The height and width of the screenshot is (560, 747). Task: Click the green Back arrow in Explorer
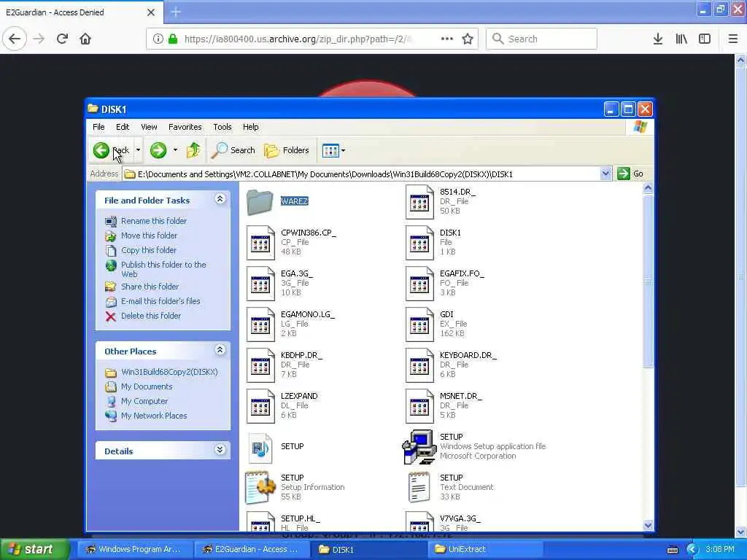(101, 150)
